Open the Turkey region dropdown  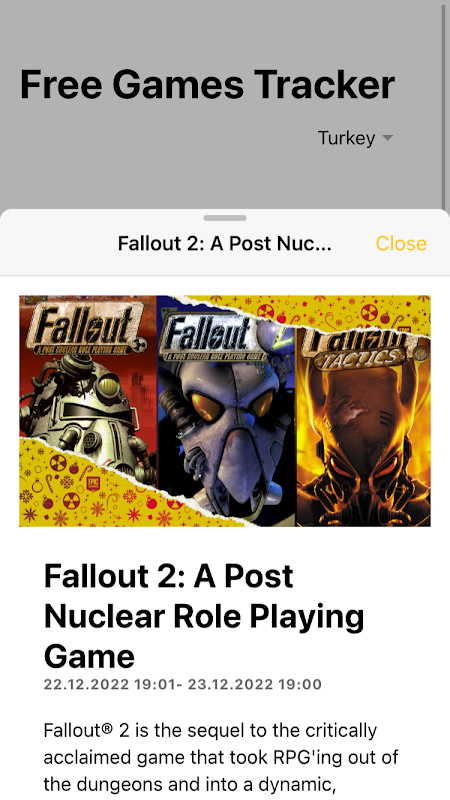point(355,138)
